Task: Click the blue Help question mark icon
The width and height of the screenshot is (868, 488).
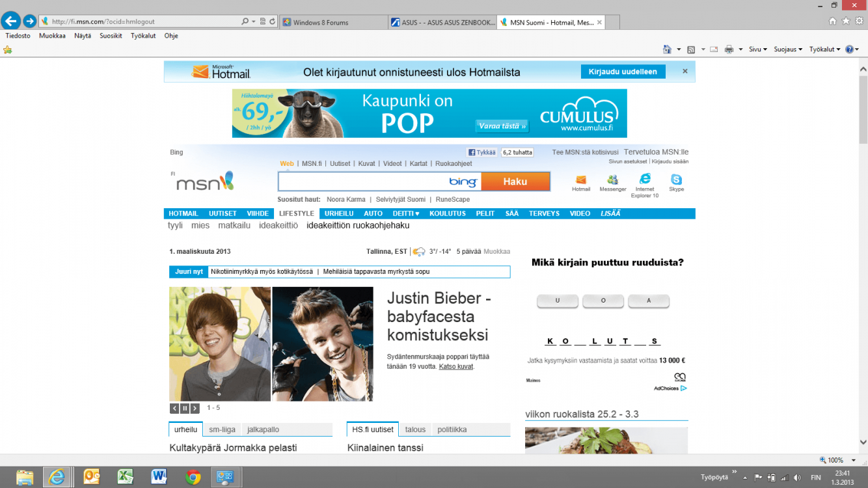Action: pyautogui.click(x=849, y=49)
